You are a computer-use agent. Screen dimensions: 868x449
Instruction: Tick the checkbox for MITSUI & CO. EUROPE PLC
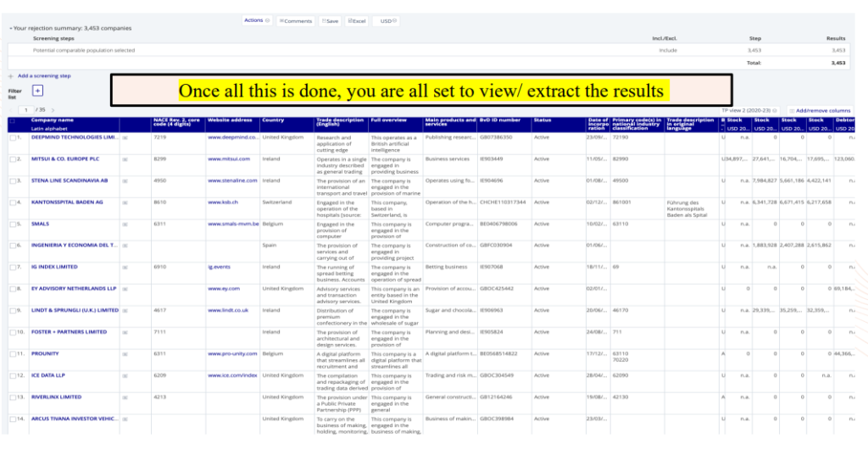click(13, 158)
